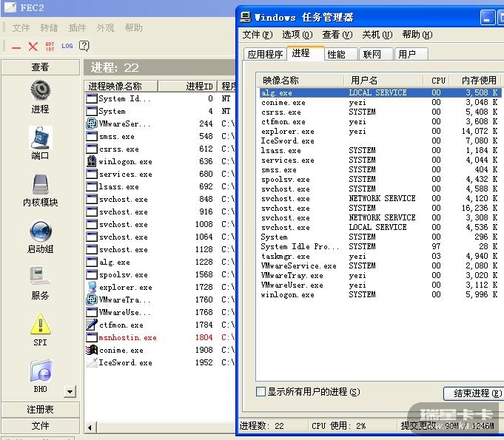504x440 pixels.
Task: Open the 内核模块 sidebar icon
Action: tap(40, 185)
